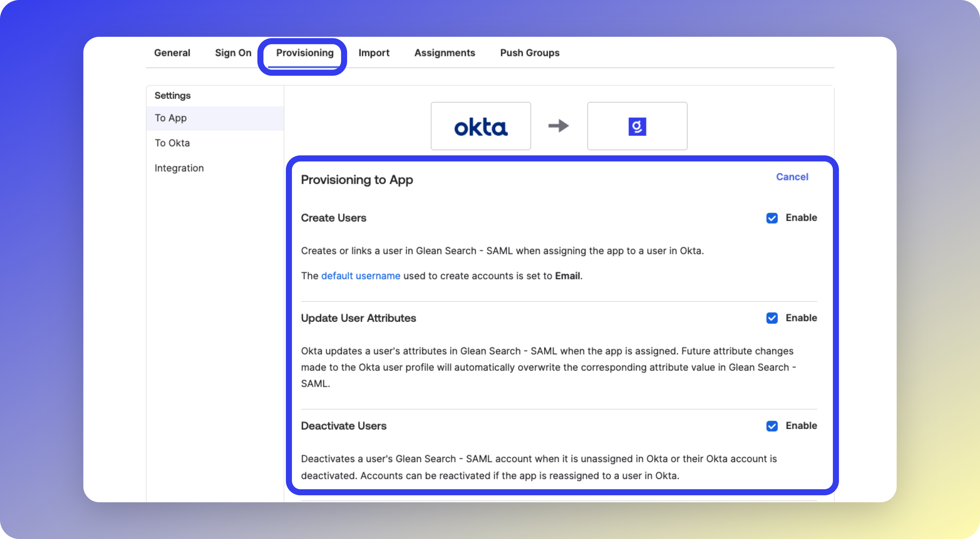Uncheck Create Users Enable checkbox

coord(771,218)
